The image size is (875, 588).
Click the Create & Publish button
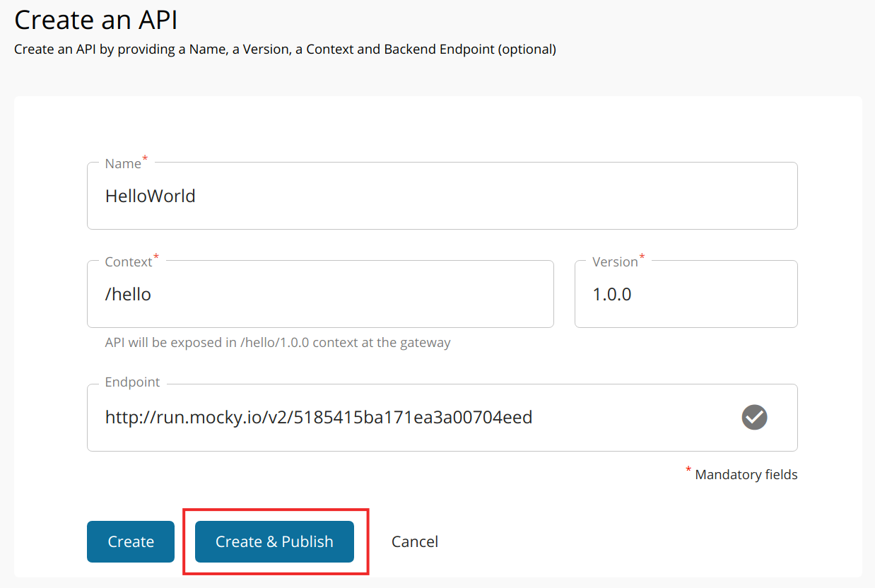[x=274, y=541]
